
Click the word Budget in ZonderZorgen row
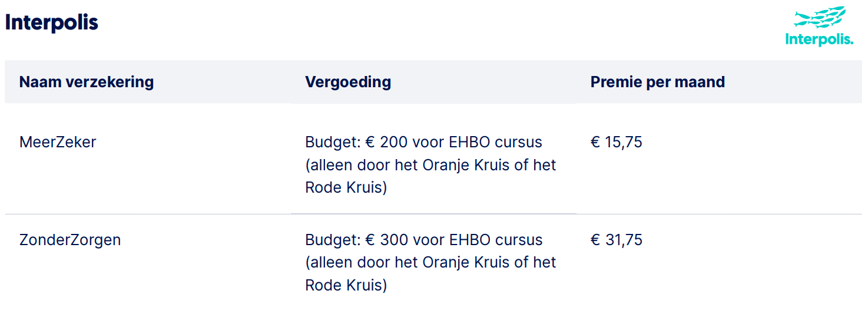point(330,240)
